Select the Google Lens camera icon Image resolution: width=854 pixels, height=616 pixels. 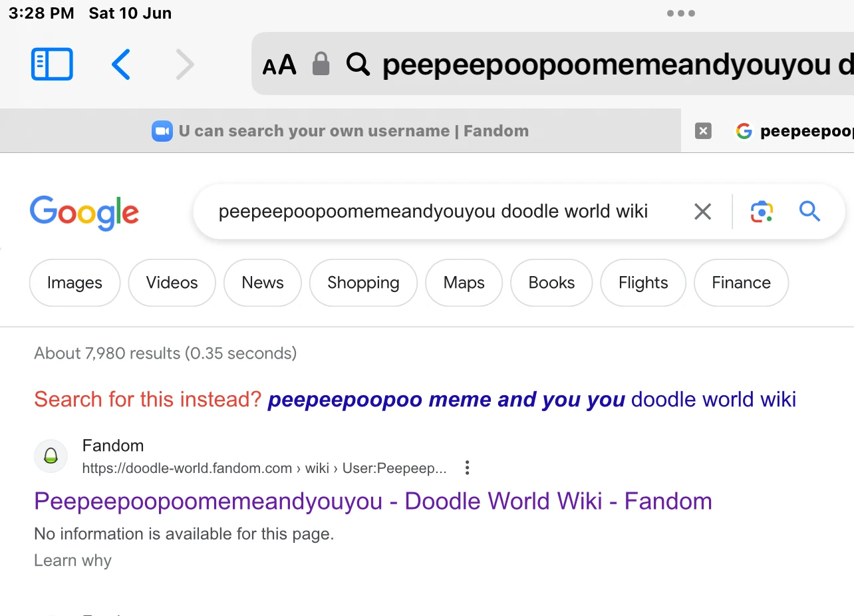pyautogui.click(x=760, y=211)
